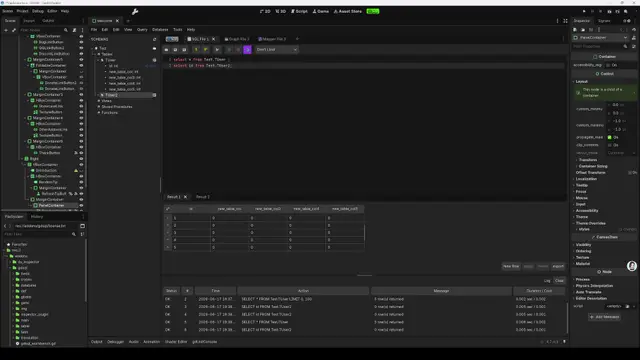Expand the Views schema node
The image size is (640, 360).
pos(98,101)
